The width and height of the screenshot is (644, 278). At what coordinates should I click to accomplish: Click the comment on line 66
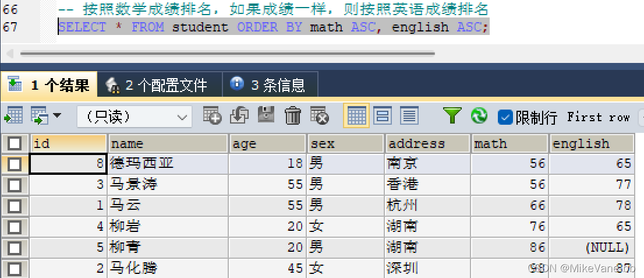pos(273,9)
